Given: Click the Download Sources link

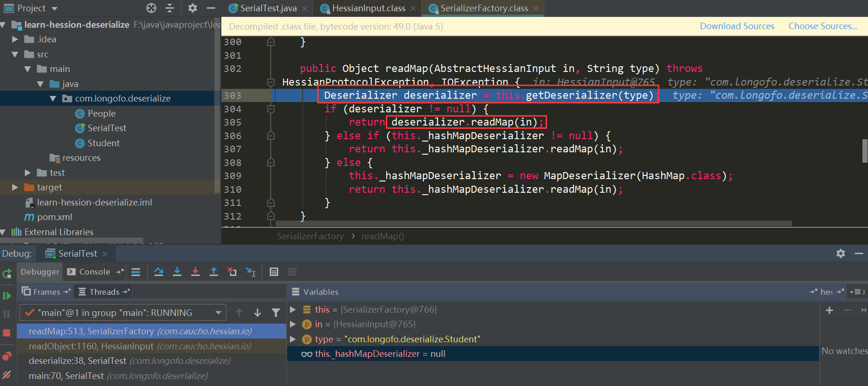Looking at the screenshot, I should click(737, 26).
